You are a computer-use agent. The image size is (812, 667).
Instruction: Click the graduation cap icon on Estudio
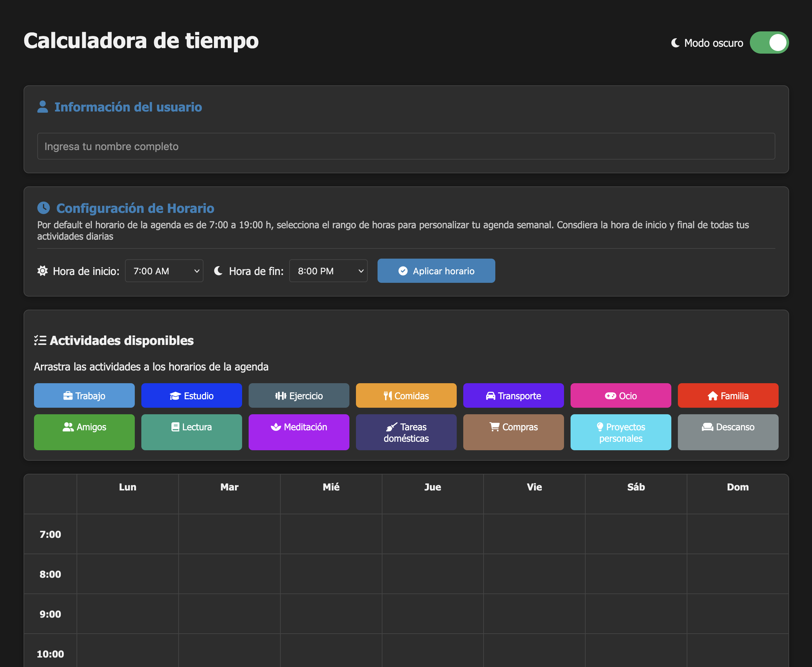click(175, 396)
